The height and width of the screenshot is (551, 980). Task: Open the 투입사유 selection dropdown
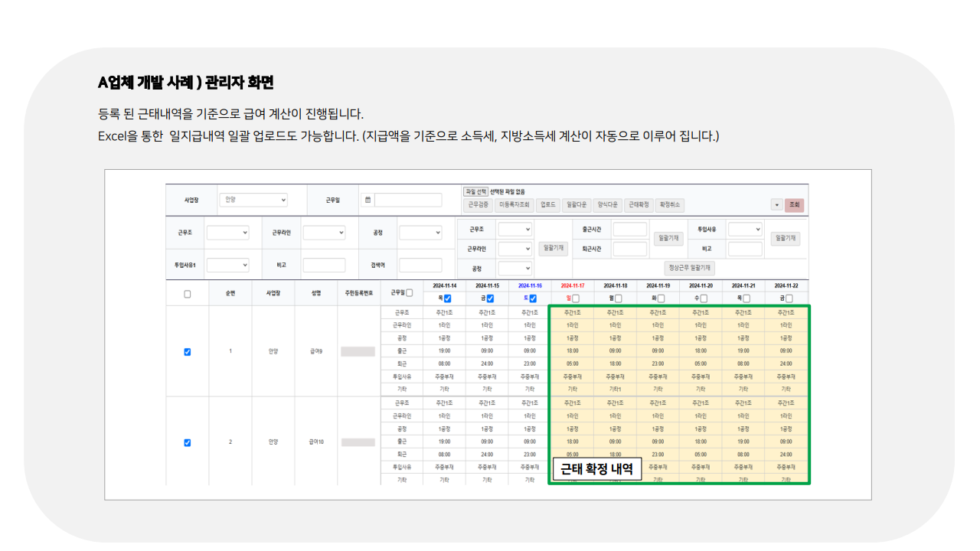(x=743, y=230)
